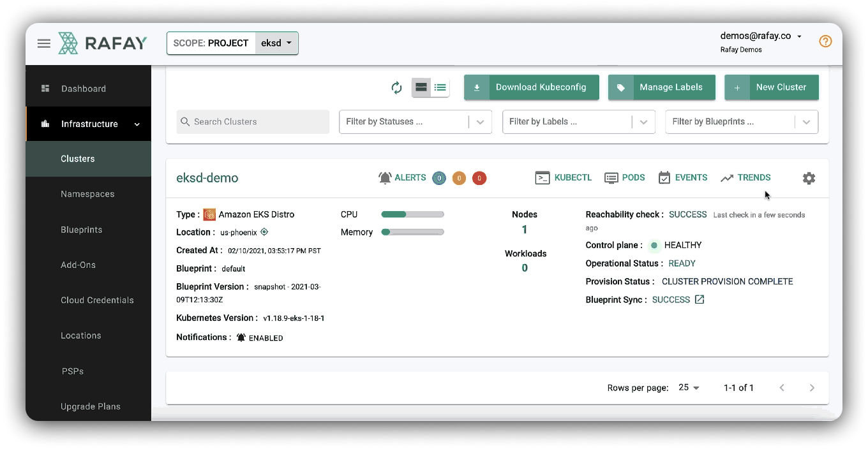Click the help question mark icon
The width and height of the screenshot is (868, 449).
tap(825, 41)
